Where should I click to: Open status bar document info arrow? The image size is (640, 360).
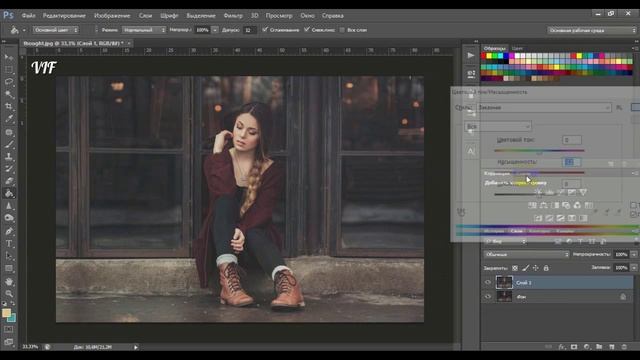[x=136, y=347]
